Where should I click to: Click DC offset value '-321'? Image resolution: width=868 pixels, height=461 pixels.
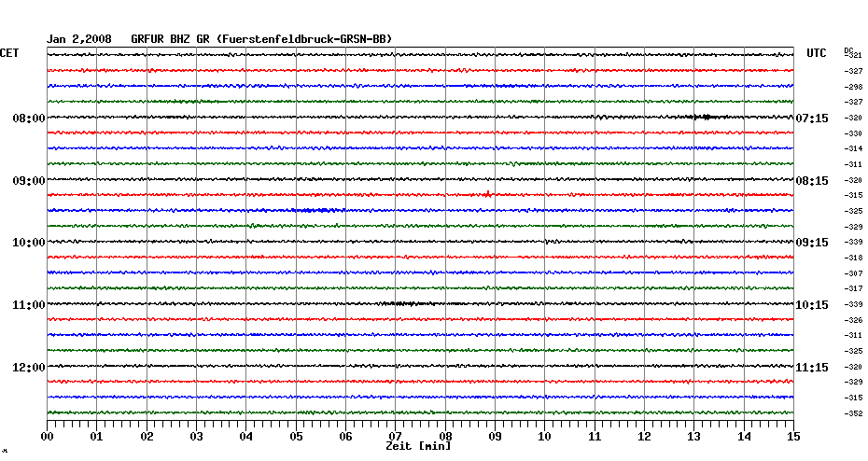[x=854, y=56]
